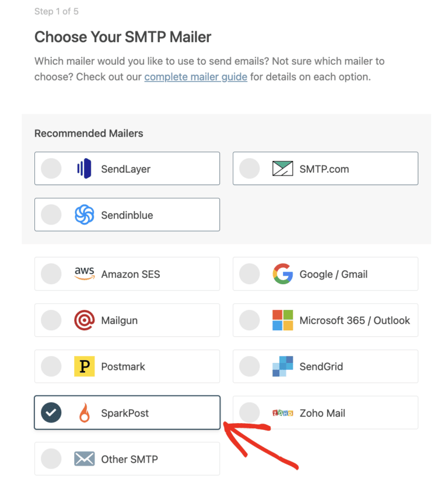Screen dimensions: 448x489
Task: Click the Microsoft 365 / Outlook label
Action: pos(355,320)
